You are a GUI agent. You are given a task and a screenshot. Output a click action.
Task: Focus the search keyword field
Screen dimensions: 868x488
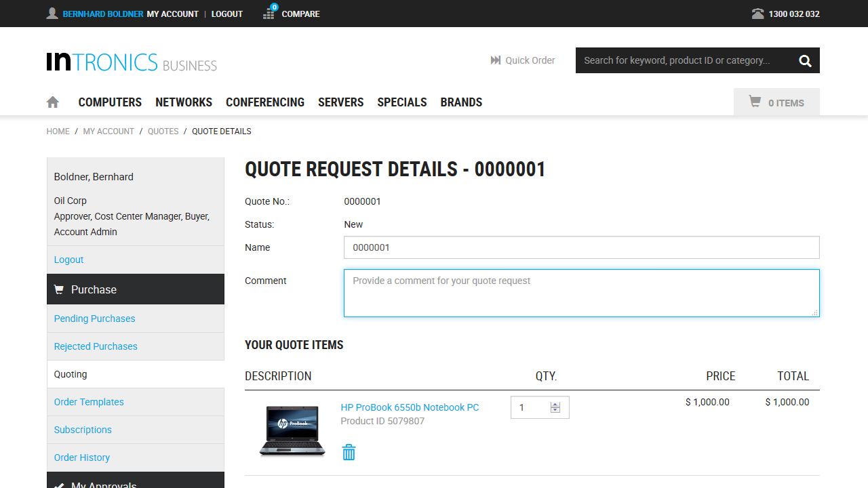683,60
